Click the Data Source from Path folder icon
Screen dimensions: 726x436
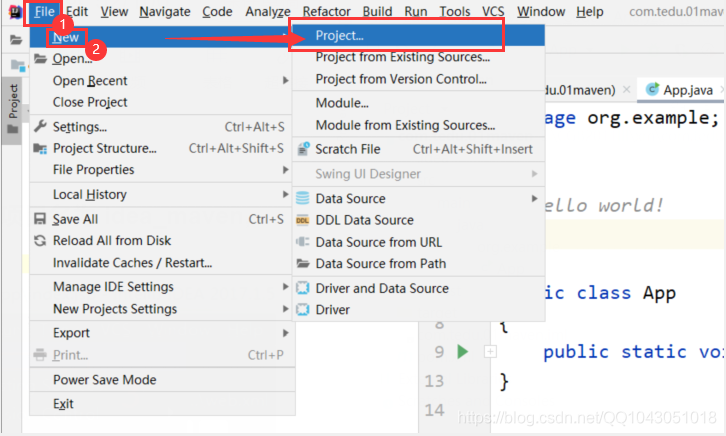click(x=303, y=263)
